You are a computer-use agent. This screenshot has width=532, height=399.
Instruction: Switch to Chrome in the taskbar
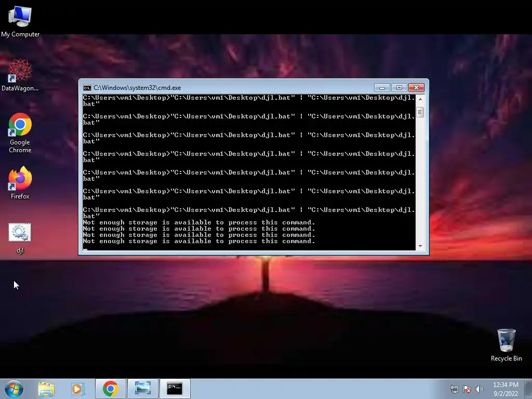[x=111, y=389]
